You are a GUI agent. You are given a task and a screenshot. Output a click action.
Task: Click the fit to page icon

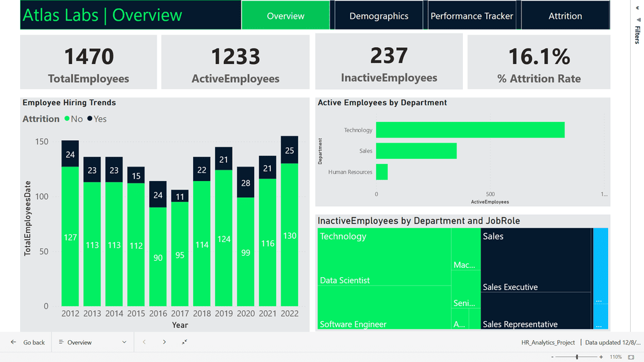tap(631, 357)
